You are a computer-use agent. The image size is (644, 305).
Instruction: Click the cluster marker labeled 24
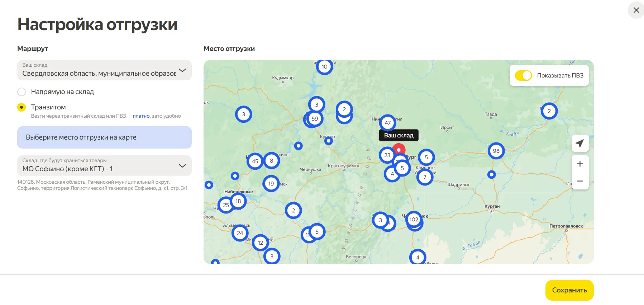(240, 233)
